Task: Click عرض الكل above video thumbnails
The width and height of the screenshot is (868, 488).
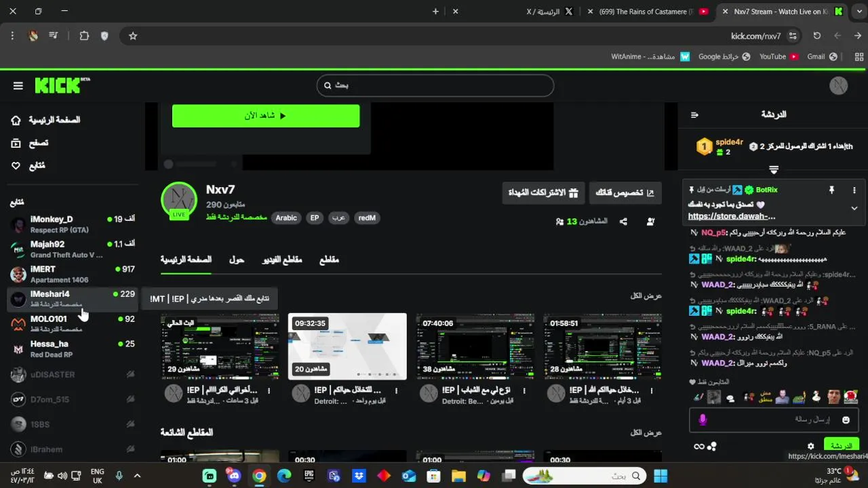Action: pyautogui.click(x=646, y=296)
